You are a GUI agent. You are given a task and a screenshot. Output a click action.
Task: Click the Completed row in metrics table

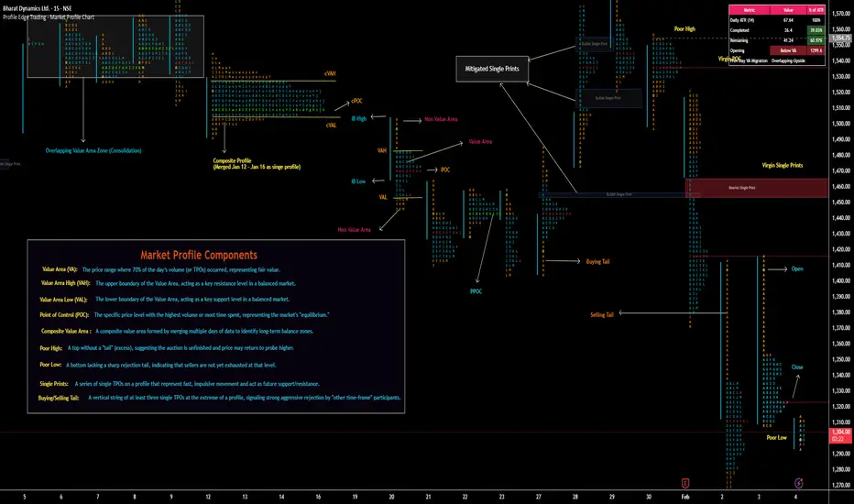(777, 30)
